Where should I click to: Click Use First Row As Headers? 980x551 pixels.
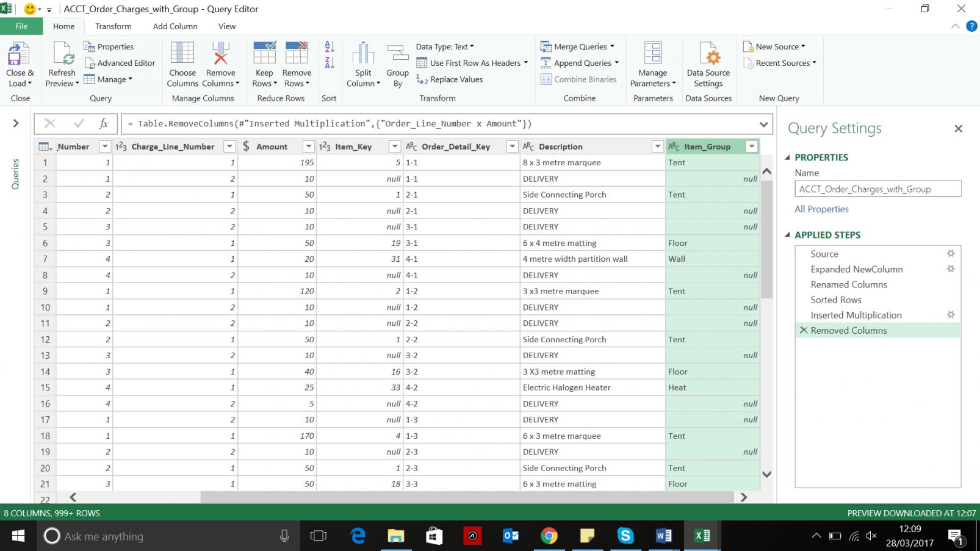(x=472, y=63)
